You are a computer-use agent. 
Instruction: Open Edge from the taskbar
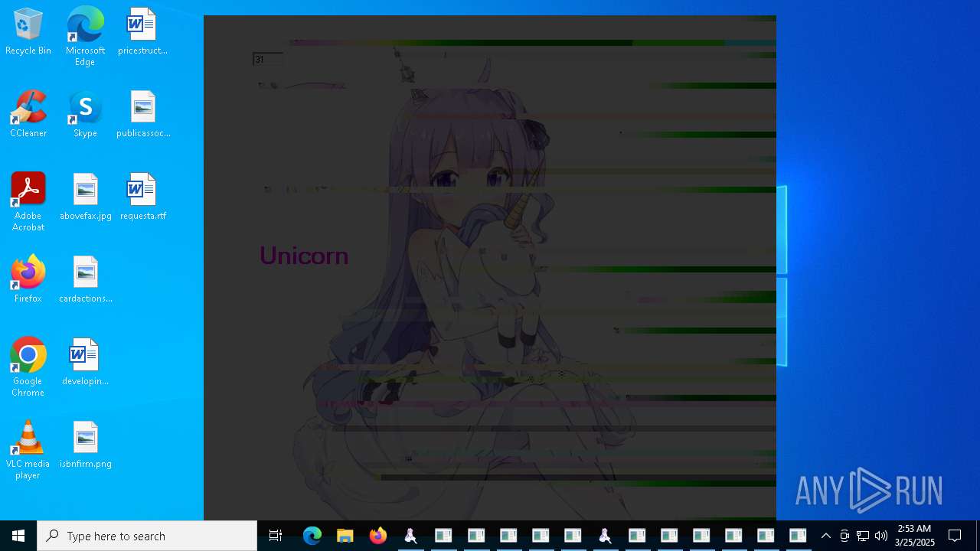[x=312, y=536]
